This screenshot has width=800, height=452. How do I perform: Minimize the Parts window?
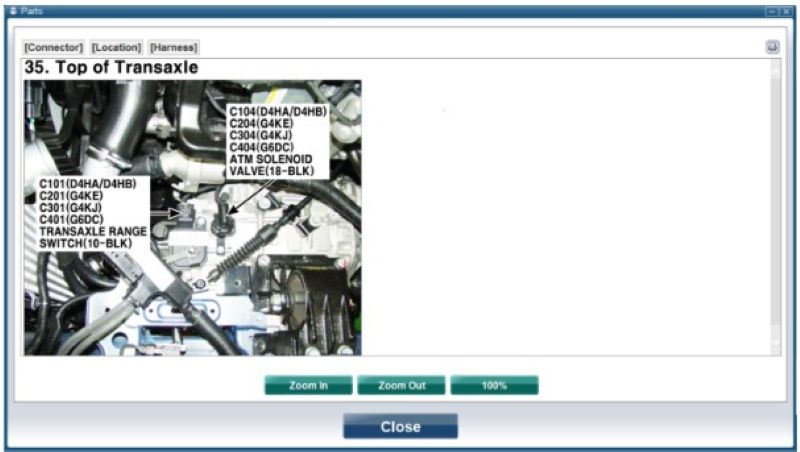click(772, 11)
